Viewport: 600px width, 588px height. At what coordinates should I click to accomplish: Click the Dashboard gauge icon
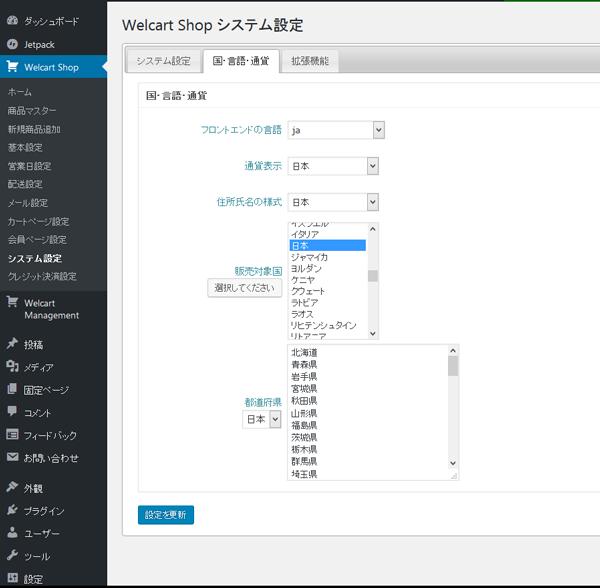[x=12, y=21]
